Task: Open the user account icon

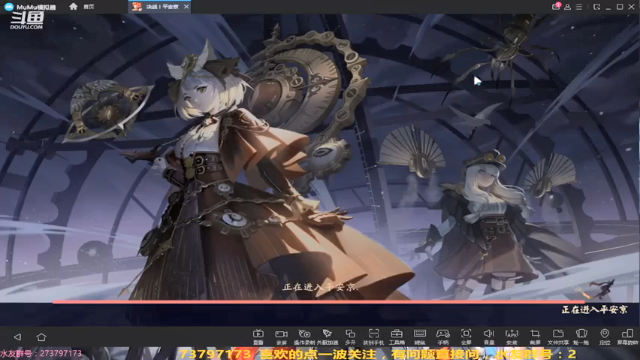Action: (567, 7)
